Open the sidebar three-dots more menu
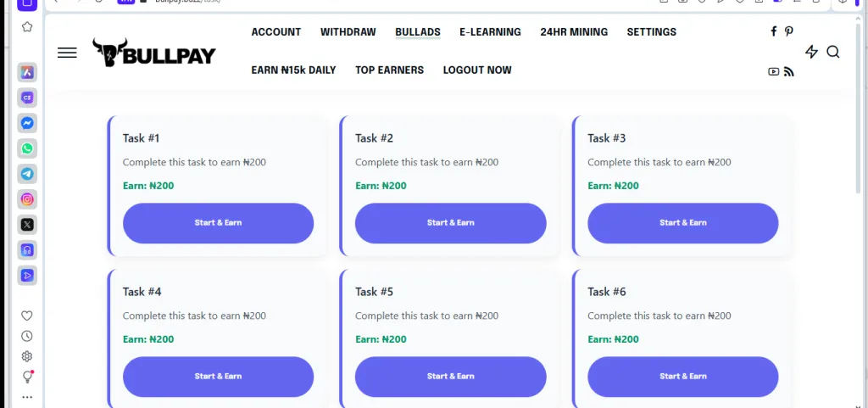 [x=27, y=396]
